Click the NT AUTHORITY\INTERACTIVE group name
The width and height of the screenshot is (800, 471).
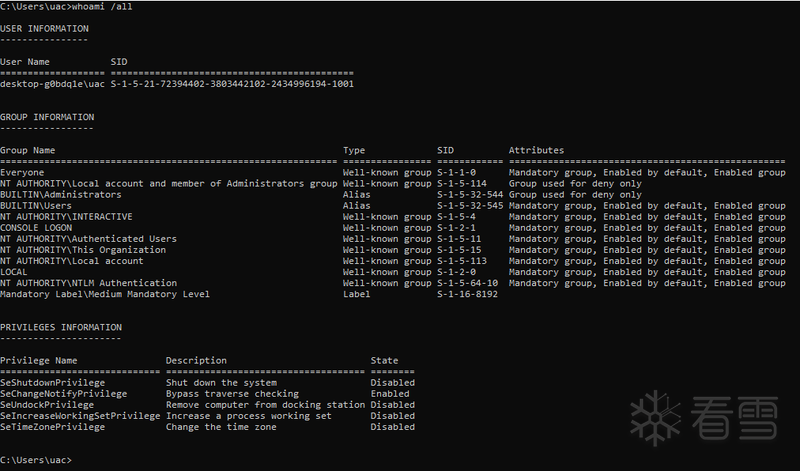(66, 217)
